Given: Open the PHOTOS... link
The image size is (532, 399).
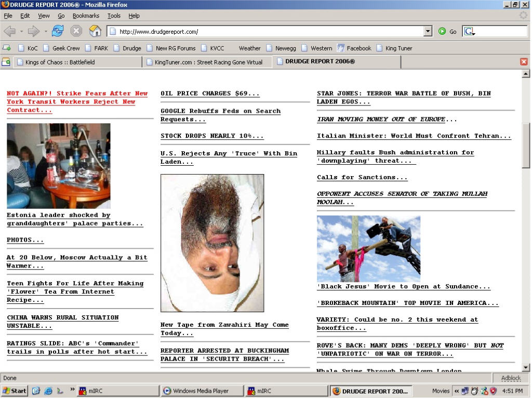Looking at the screenshot, I should [25, 240].
